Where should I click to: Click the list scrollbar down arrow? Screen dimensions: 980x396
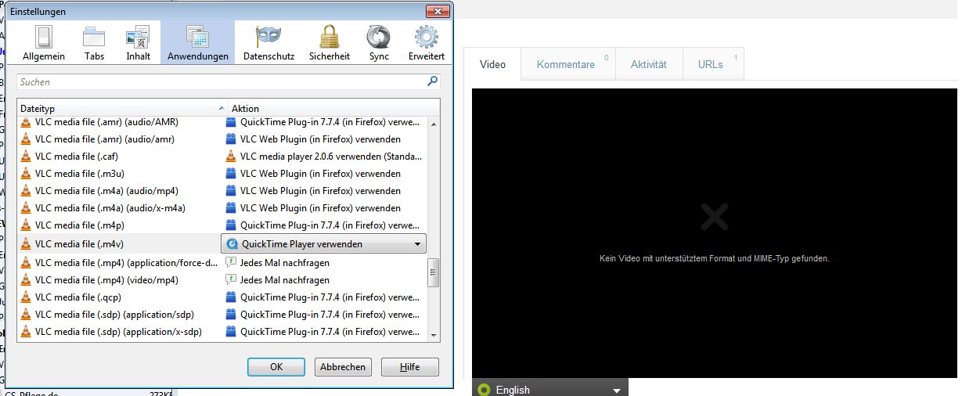pyautogui.click(x=434, y=334)
